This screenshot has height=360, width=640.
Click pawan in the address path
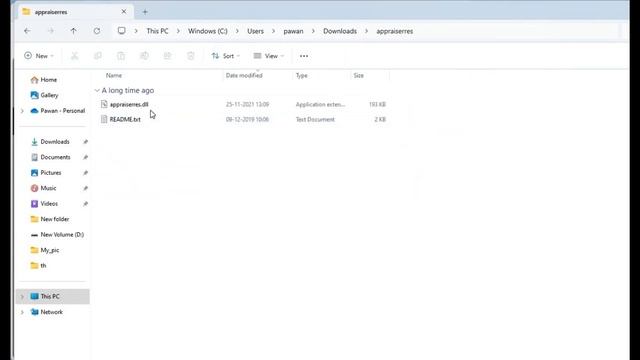tap(293, 31)
